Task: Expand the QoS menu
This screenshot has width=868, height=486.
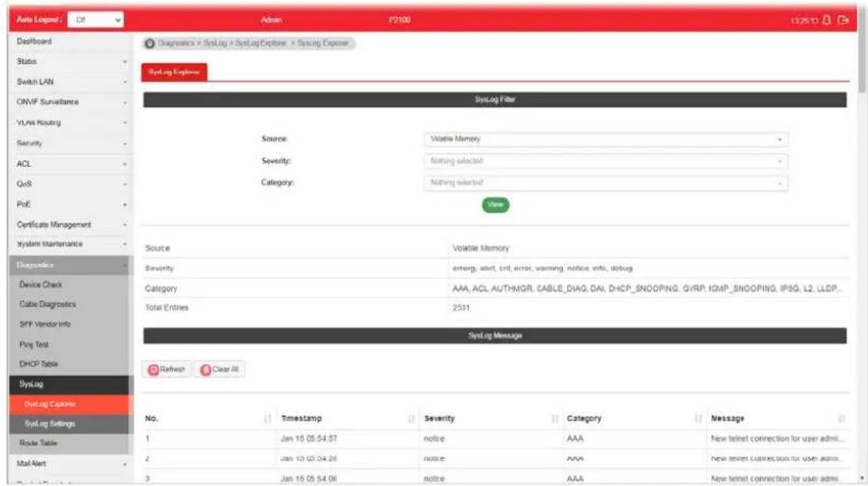Action: pos(71,183)
